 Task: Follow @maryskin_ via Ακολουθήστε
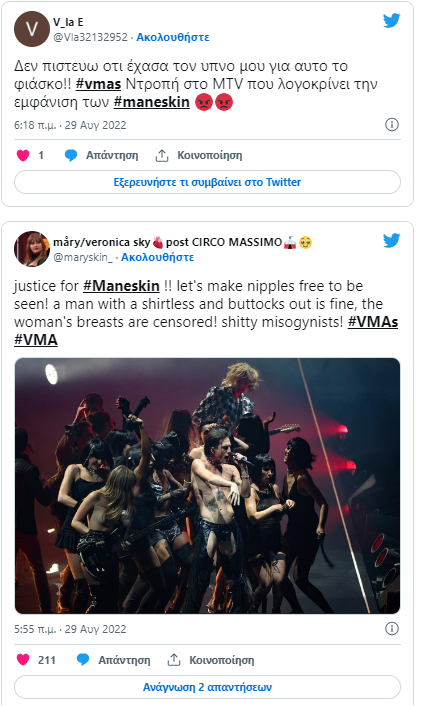pos(158,257)
